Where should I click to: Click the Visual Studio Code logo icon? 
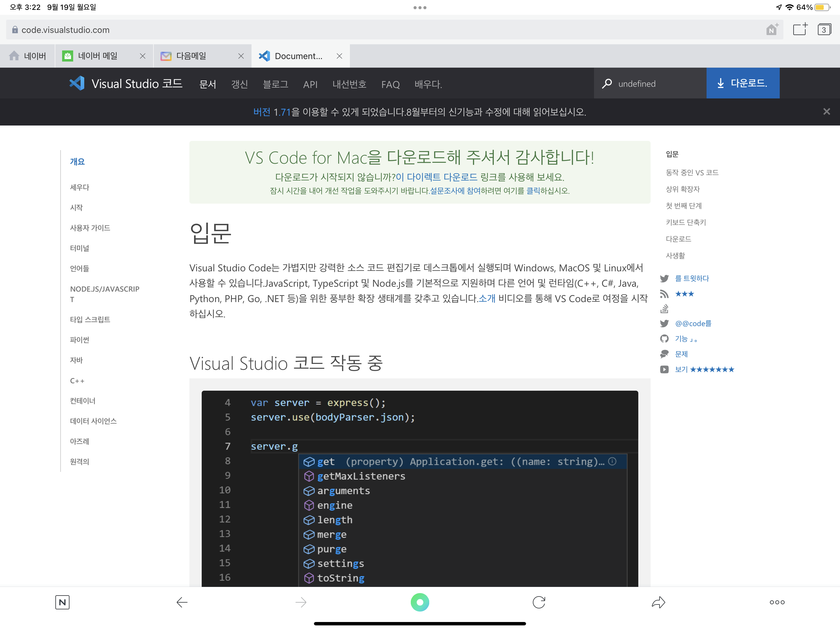tap(77, 83)
